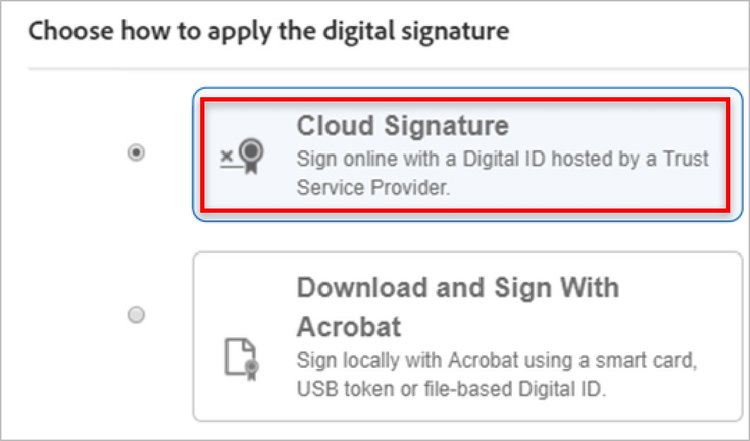The image size is (750, 441).
Task: Select the Download and Sign With Acrobat radio button
Action: click(x=137, y=316)
